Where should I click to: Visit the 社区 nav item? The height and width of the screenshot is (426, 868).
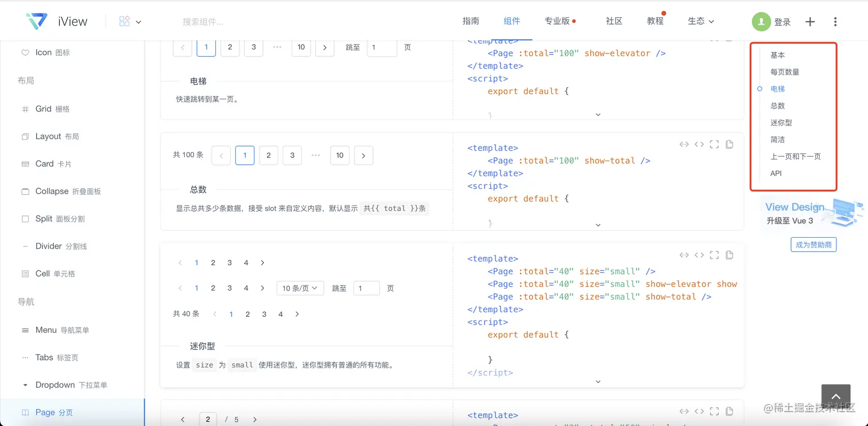tap(614, 21)
